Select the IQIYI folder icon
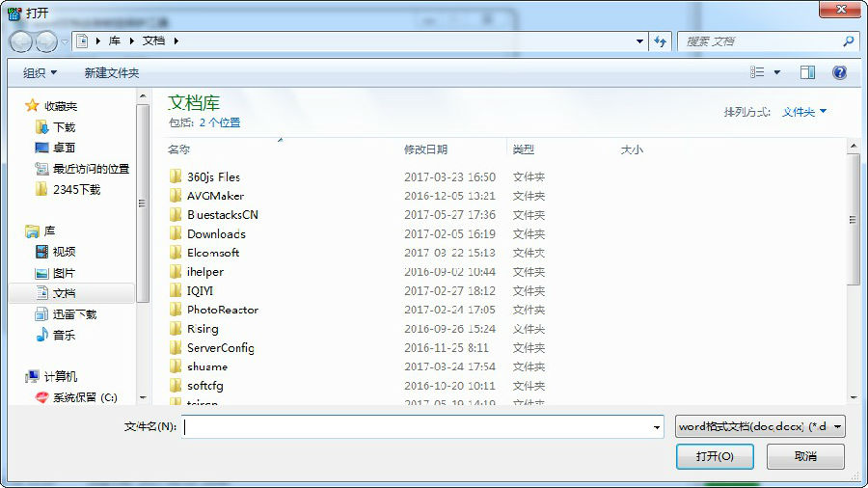The image size is (868, 488). pos(176,290)
